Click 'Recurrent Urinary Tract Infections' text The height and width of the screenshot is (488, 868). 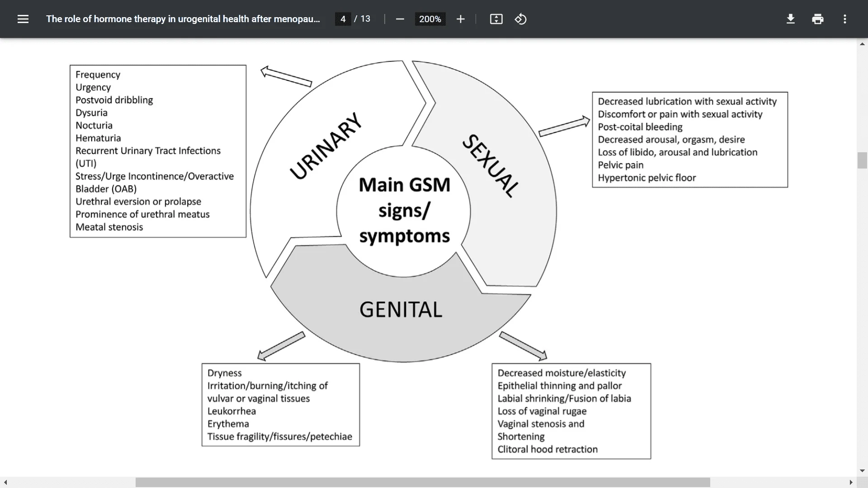pos(148,150)
